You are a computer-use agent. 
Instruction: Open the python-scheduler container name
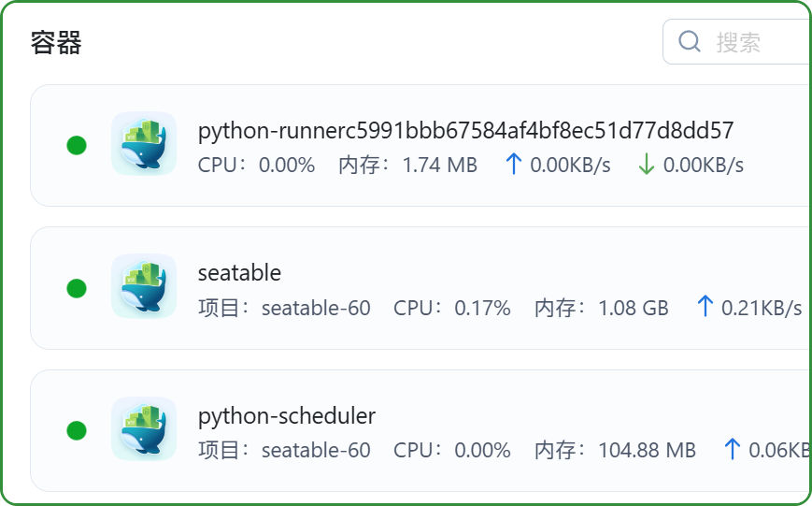286,415
